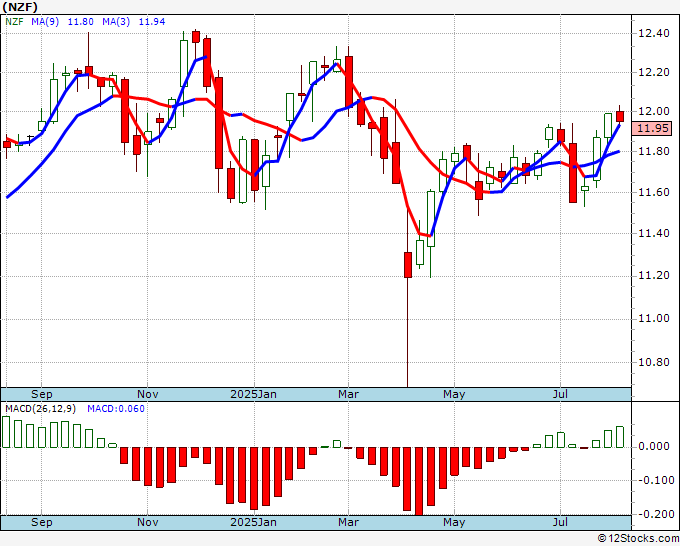This screenshot has height=546, width=680.
Task: Select the MA(9) value 11.80 in legend
Action: (81, 22)
